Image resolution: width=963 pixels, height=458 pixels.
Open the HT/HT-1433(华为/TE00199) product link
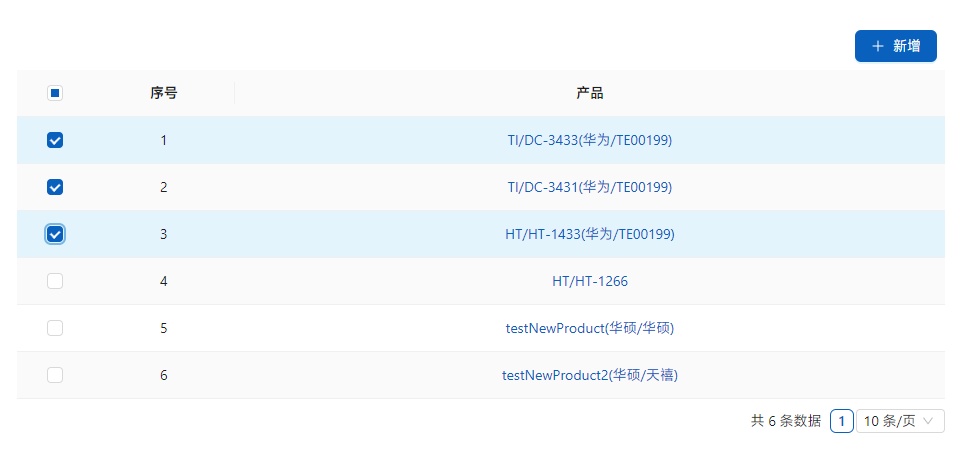[x=589, y=234]
